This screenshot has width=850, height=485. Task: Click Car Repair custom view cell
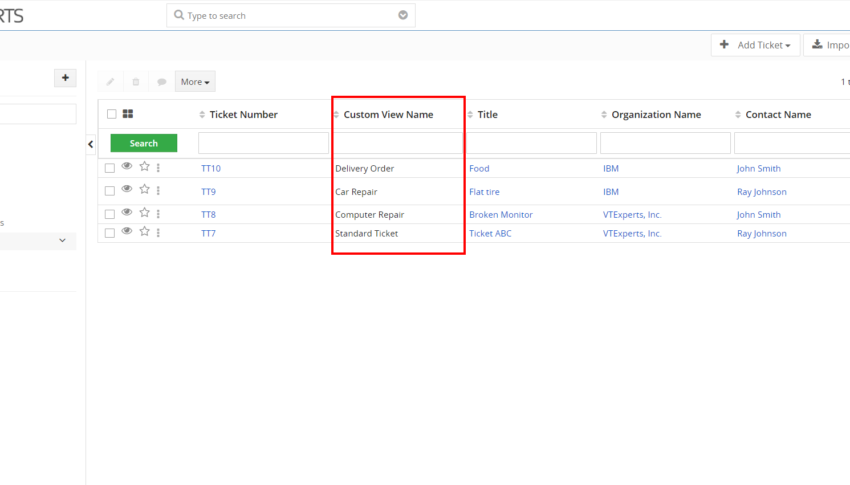(356, 192)
